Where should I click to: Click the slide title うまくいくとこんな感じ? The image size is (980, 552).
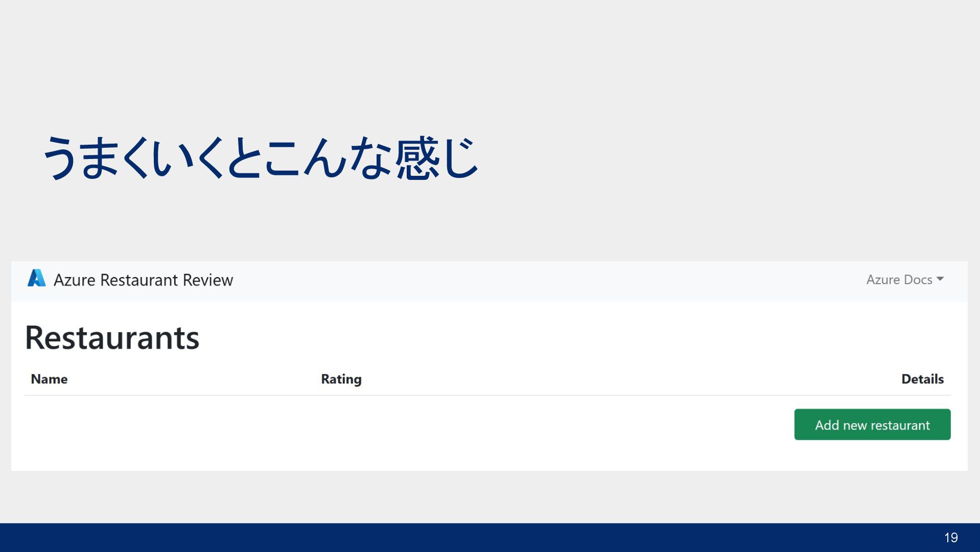click(x=261, y=157)
